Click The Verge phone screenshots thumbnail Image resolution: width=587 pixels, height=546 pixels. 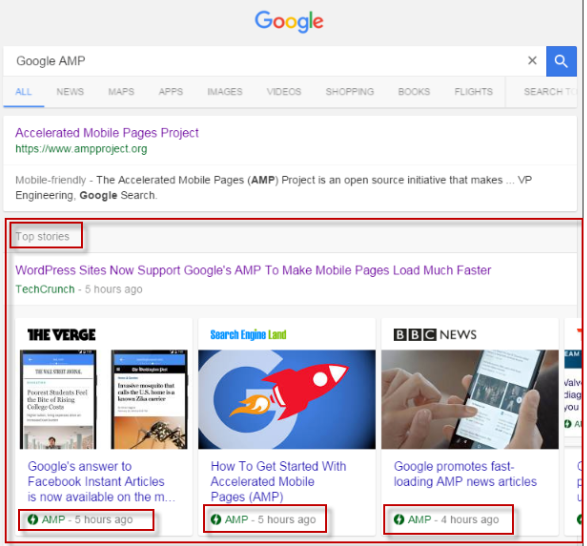[x=104, y=399]
